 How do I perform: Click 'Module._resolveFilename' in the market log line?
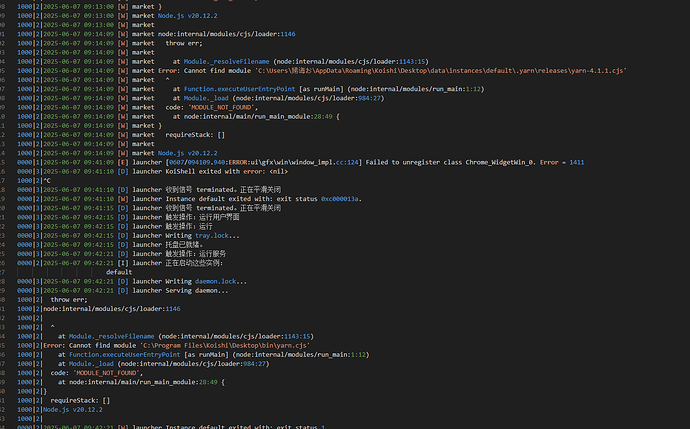point(226,62)
